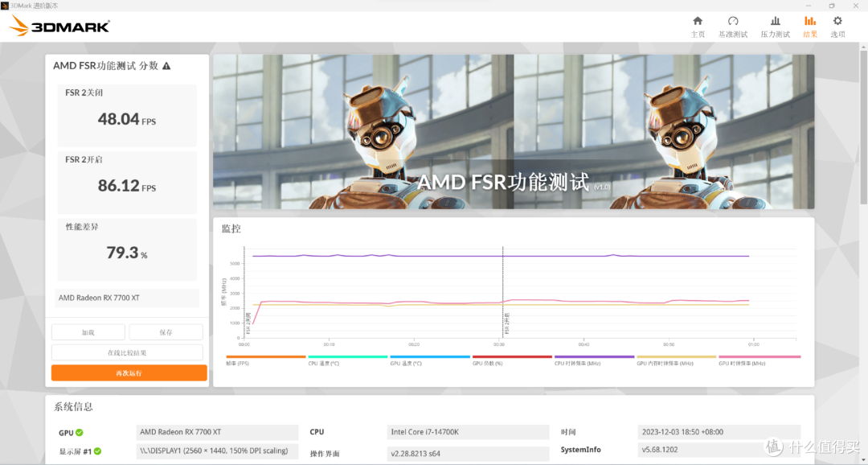Click the 加载 load button
868x465 pixels.
88,332
